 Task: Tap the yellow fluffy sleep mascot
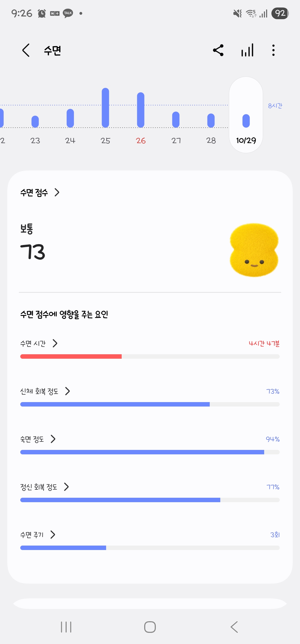tap(254, 250)
